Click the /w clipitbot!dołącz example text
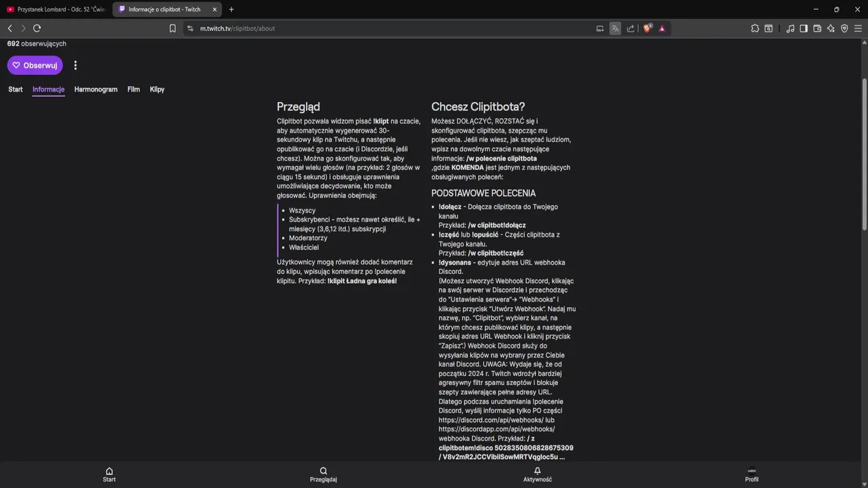Viewport: 868px width, 488px height. [x=497, y=225]
